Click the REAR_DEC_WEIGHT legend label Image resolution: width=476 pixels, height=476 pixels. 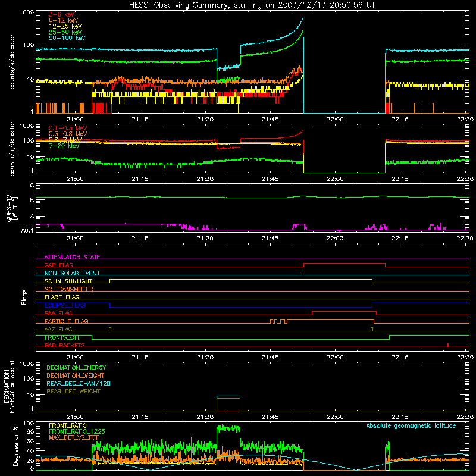(73, 392)
